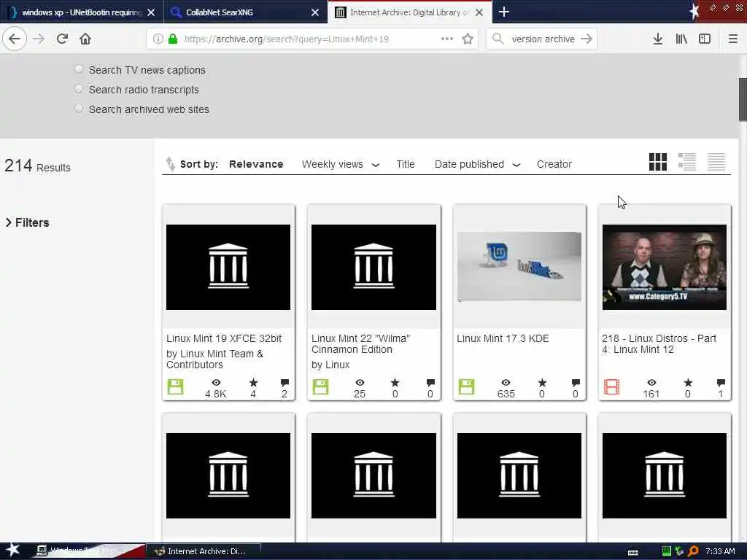Select Search radio transcripts option

pos(79,88)
